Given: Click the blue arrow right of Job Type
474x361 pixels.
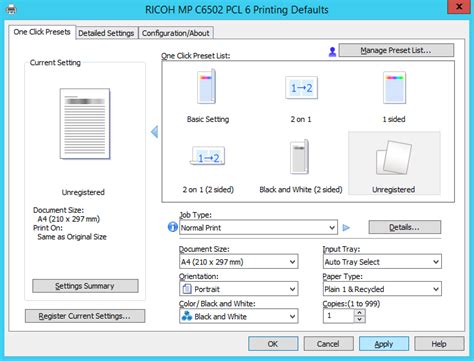Looking at the screenshot, I should coord(346,228).
